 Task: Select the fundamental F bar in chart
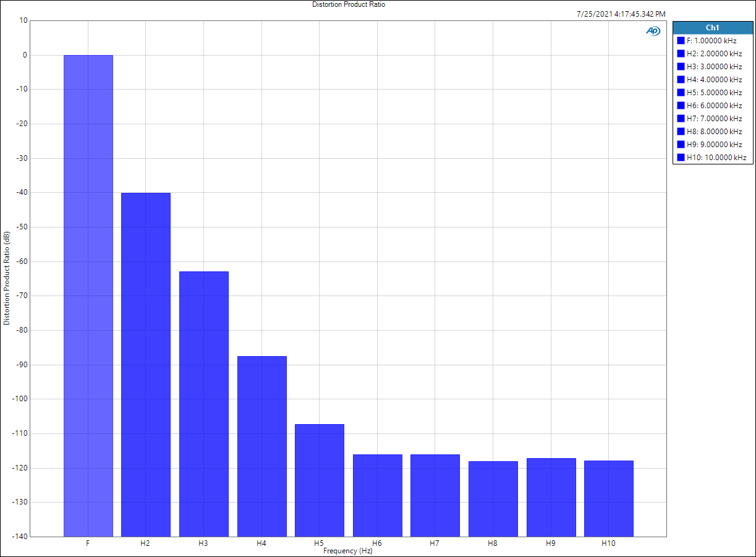coord(88,296)
